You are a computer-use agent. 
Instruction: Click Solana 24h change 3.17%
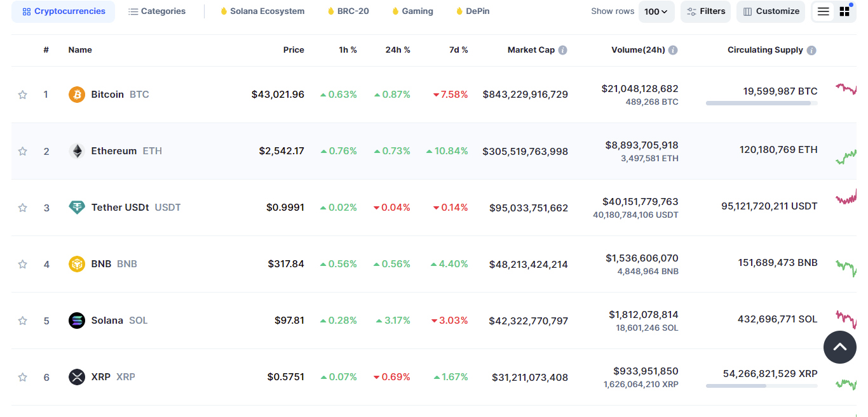pyautogui.click(x=393, y=321)
